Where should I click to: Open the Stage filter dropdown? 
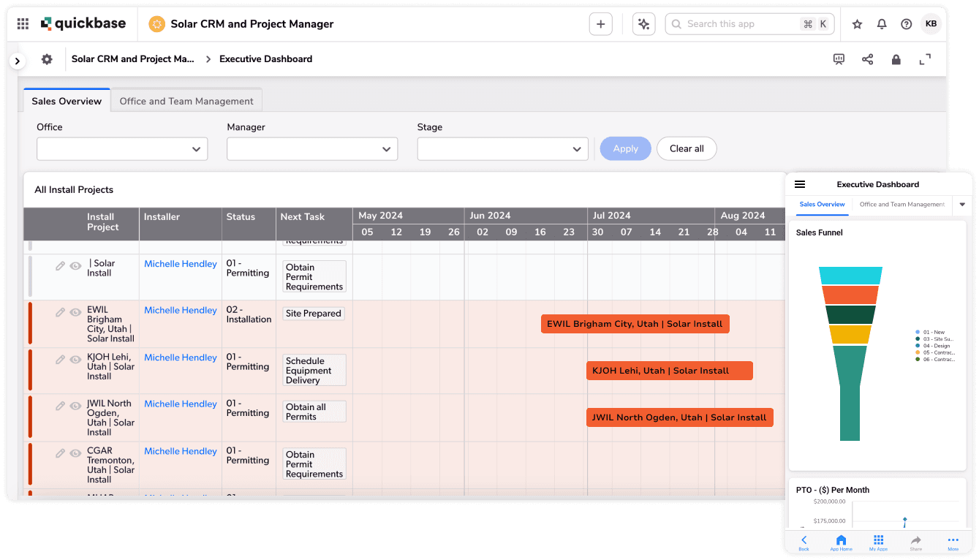502,149
